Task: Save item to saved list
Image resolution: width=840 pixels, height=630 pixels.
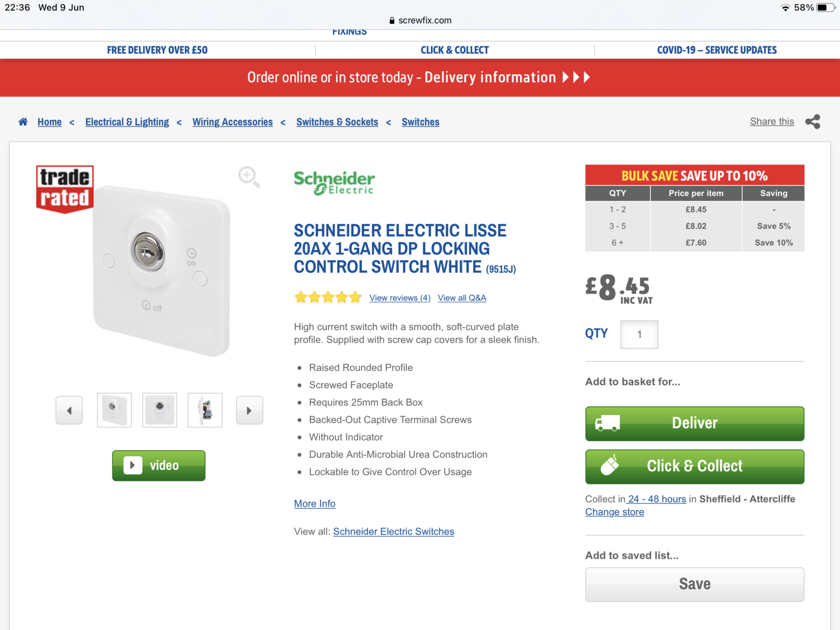Action: pyautogui.click(x=695, y=584)
